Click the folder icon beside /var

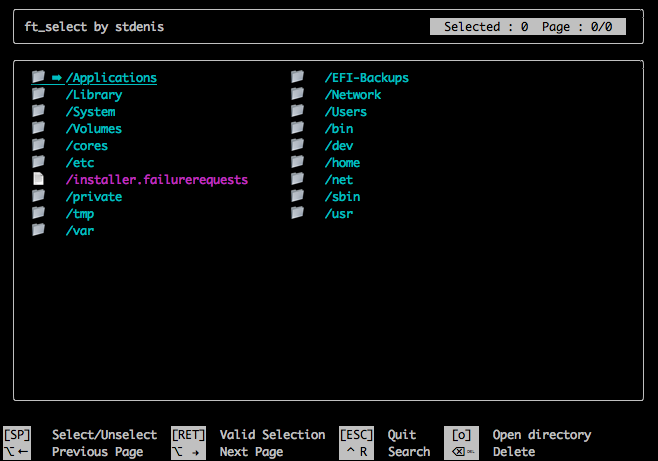[x=38, y=229]
